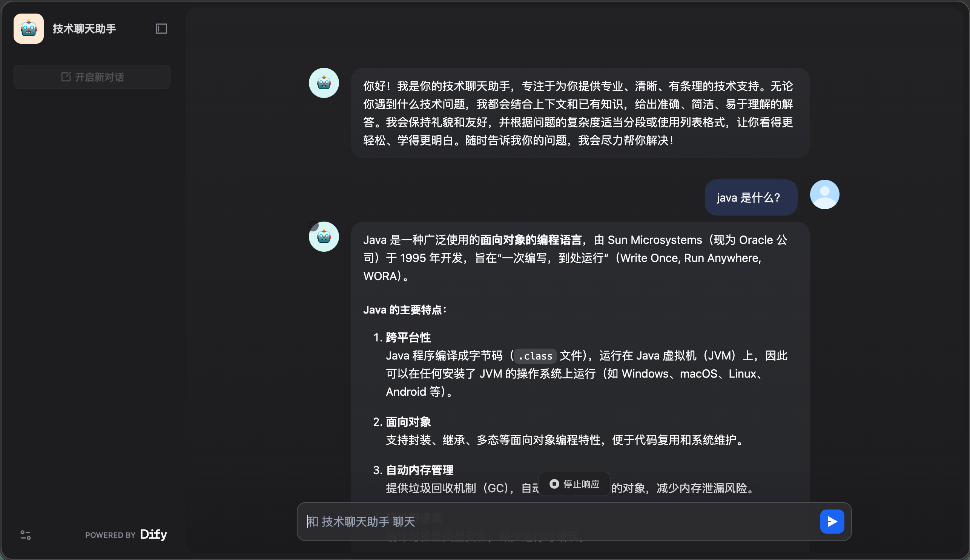Click the robot app icon in sidebar header
Screen dimensions: 970x560
(29, 29)
